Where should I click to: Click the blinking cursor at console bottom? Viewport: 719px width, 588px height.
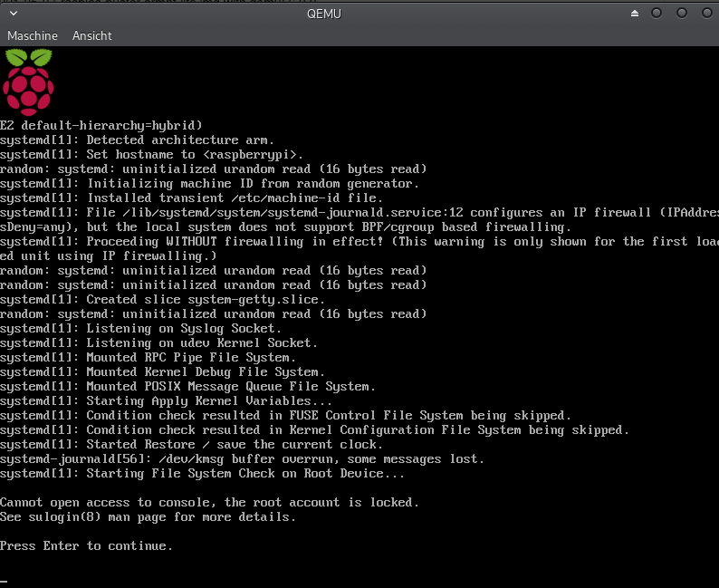pyautogui.click(x=4, y=582)
